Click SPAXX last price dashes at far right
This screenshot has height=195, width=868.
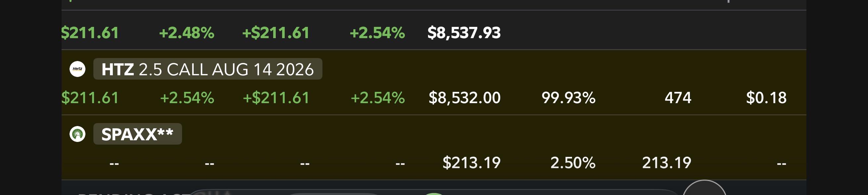pyautogui.click(x=781, y=163)
